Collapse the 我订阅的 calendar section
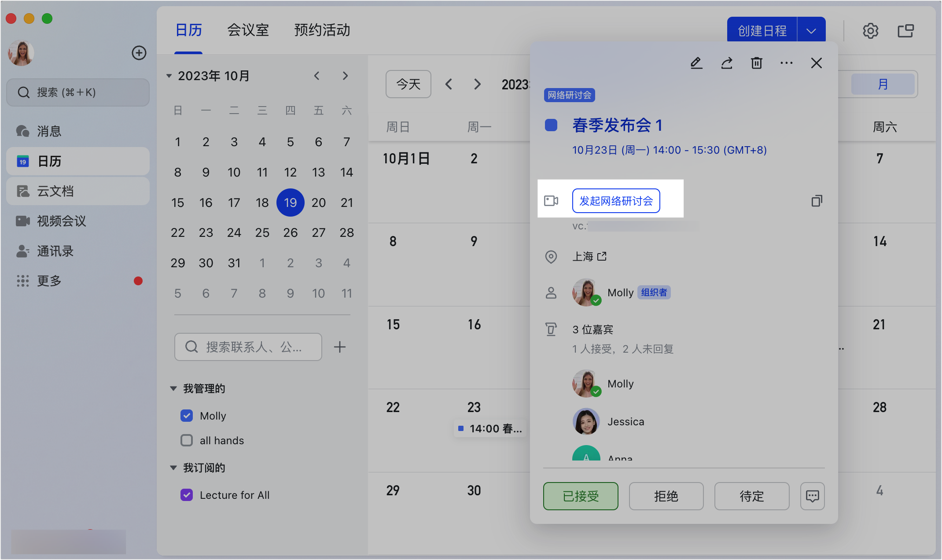Screen dimensions: 942x560 pos(173,468)
